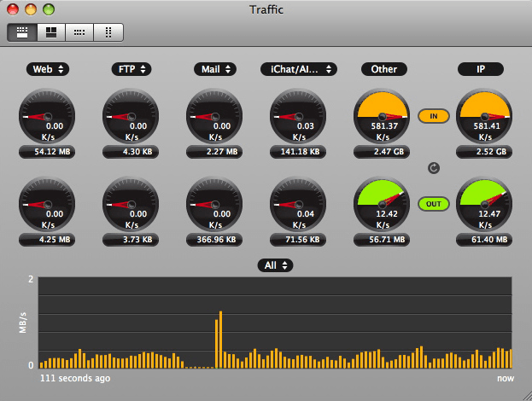Viewport: 532px width, 401px height.
Task: Open the iChat/AI... protocol dropdown
Action: [x=299, y=69]
